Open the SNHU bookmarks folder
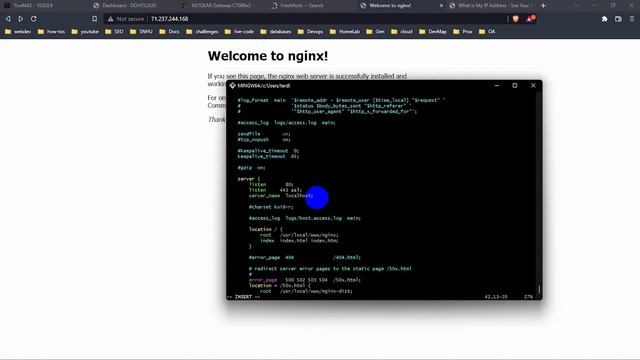This screenshot has height=360, width=640. (x=141, y=31)
